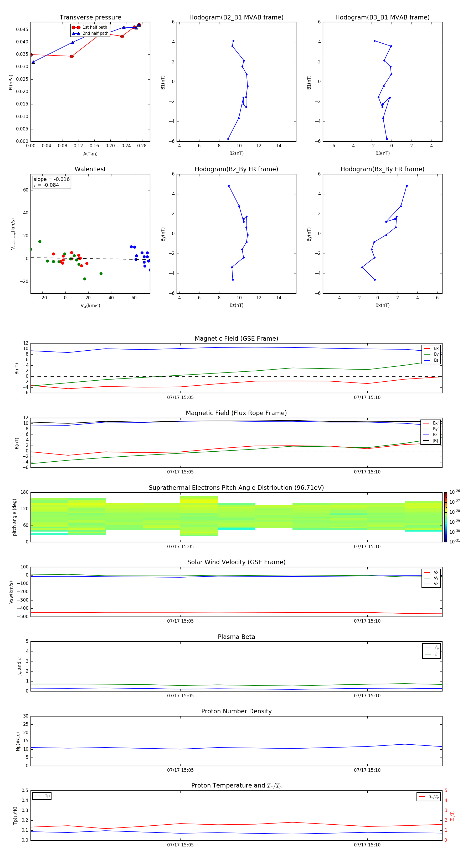The height and width of the screenshot is (868, 473).
Task: Select the "|B|" legend entry
Action: click(431, 441)
